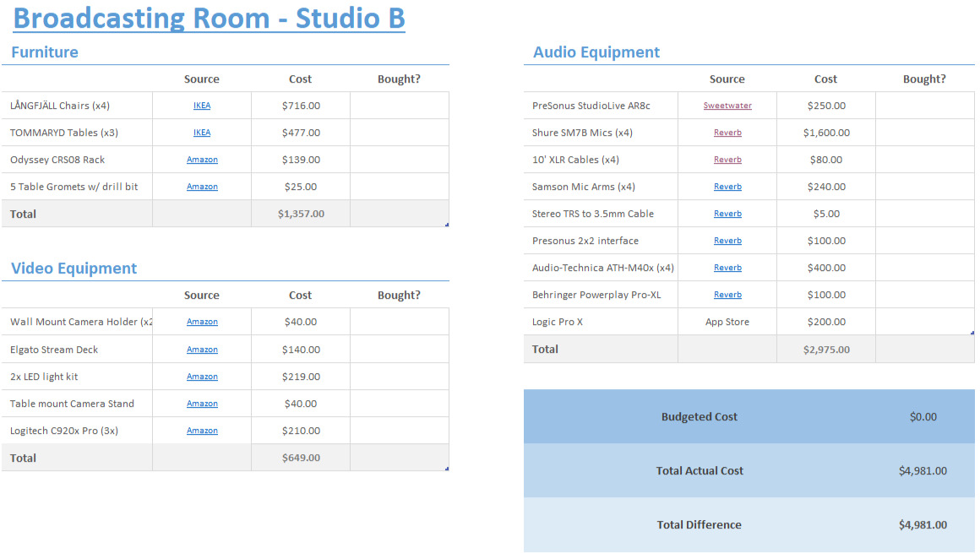Select the "PreSonus StudioLive AR8c" cell
980x553 pixels.
point(601,106)
